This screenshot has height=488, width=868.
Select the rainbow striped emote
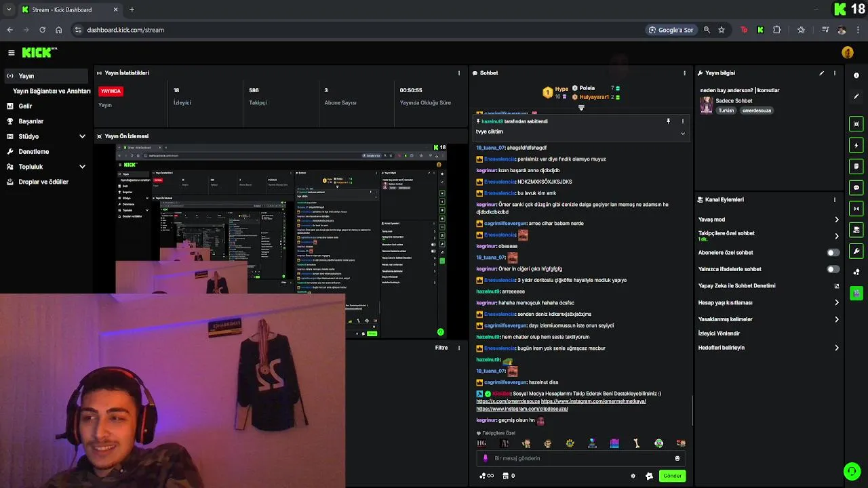click(x=614, y=443)
